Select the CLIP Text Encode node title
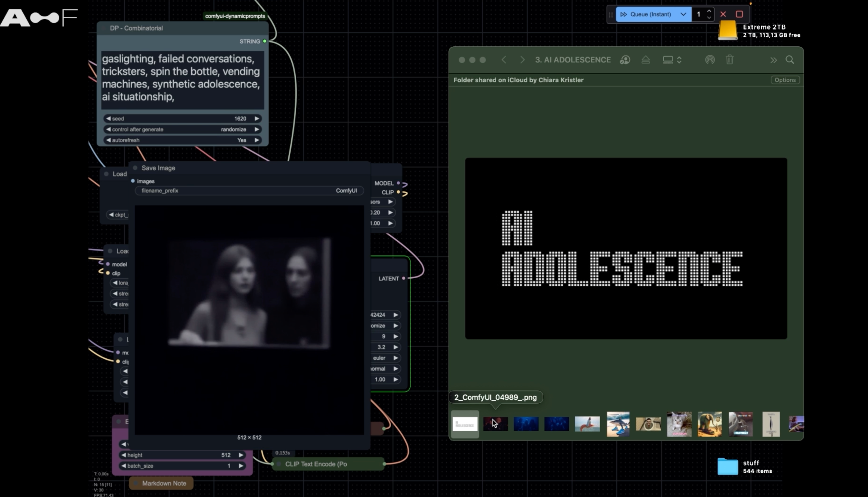 [x=316, y=464]
